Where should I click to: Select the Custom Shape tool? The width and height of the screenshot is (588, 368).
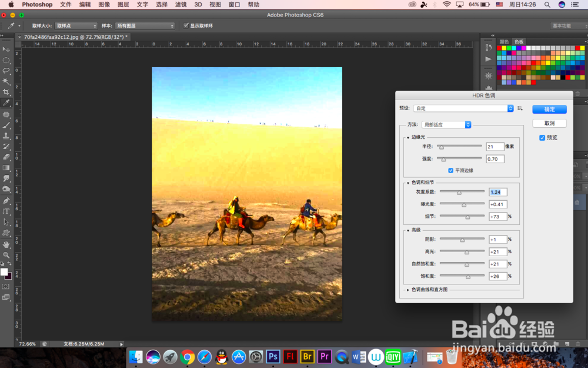[6, 233]
